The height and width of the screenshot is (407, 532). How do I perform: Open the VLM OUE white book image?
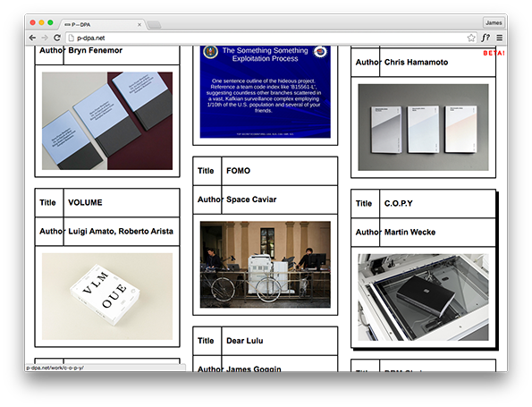pyautogui.click(x=107, y=296)
